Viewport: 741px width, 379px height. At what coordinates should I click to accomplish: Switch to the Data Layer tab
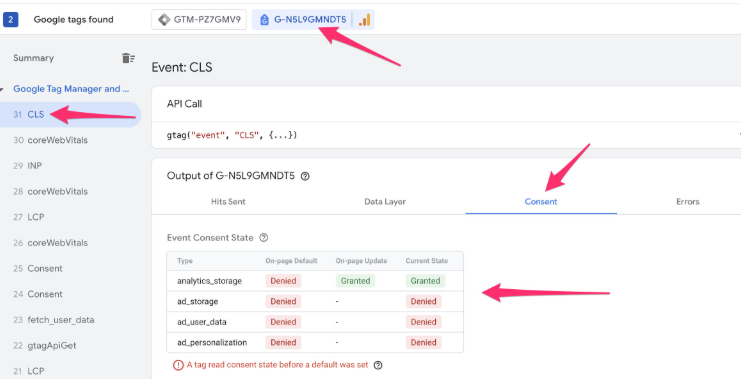click(385, 201)
